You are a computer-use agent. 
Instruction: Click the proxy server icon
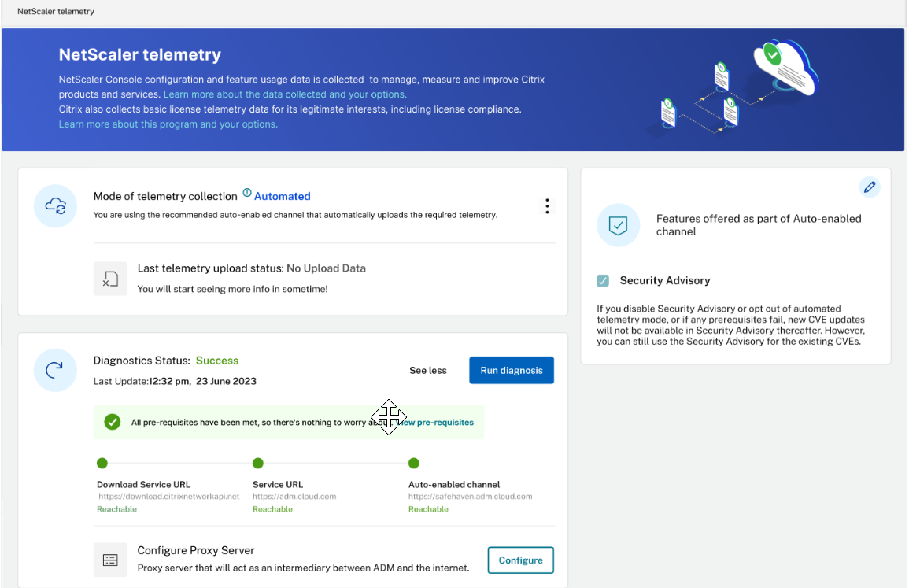[110, 560]
